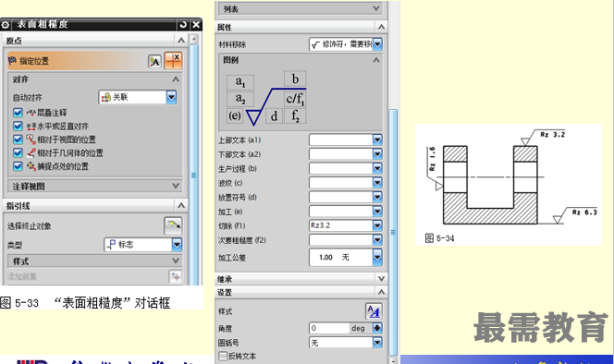Expand the 样式 group under 指引线
Screen dimensions: 614x364
(176, 261)
